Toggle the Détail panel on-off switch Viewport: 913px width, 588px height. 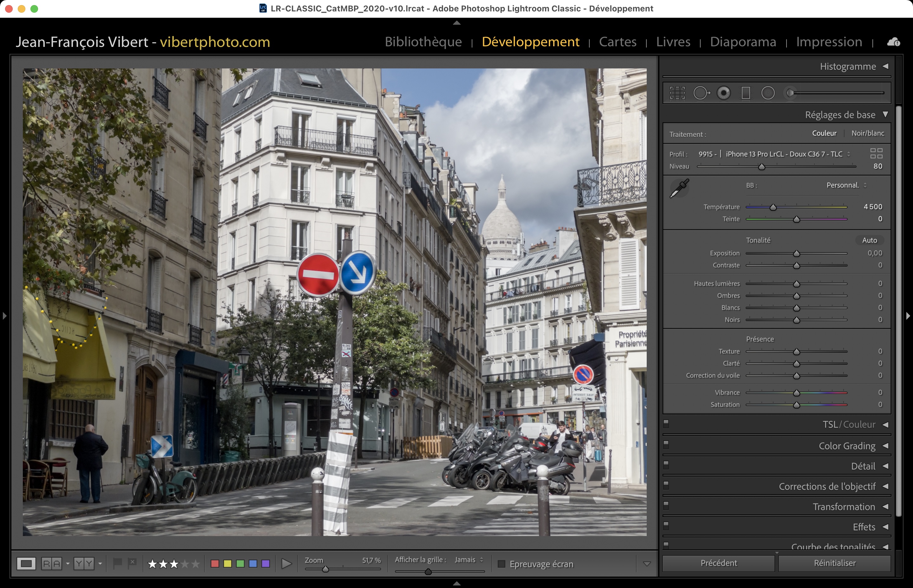[666, 464]
